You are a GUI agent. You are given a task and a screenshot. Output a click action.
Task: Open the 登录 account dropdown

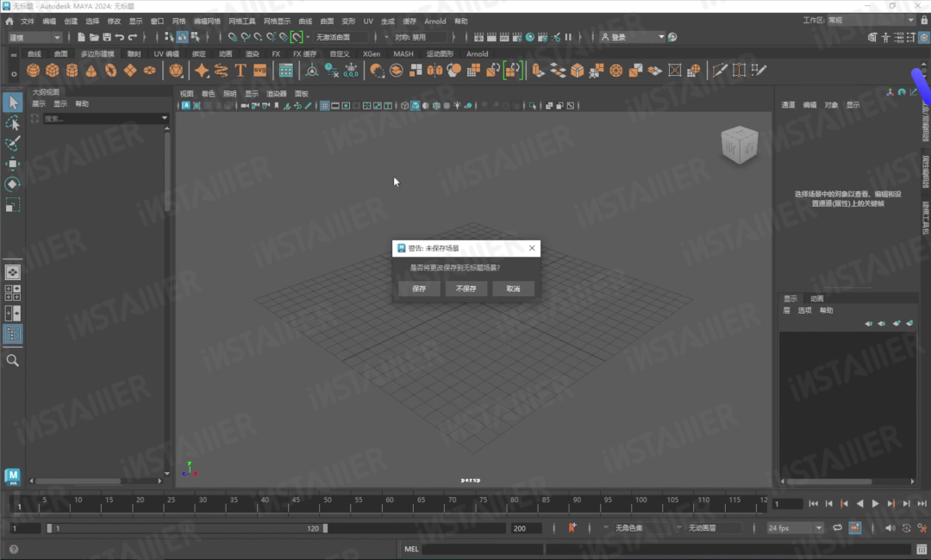click(633, 37)
